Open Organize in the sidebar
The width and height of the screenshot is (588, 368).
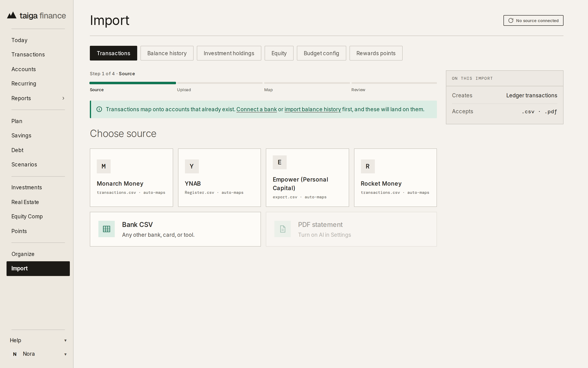click(38, 254)
